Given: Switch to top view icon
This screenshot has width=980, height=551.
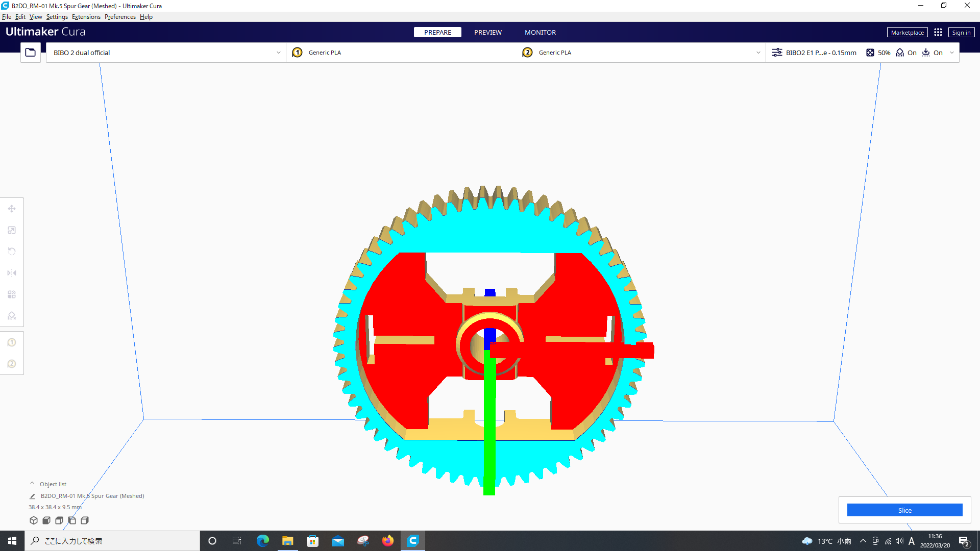Looking at the screenshot, I should coord(59,520).
